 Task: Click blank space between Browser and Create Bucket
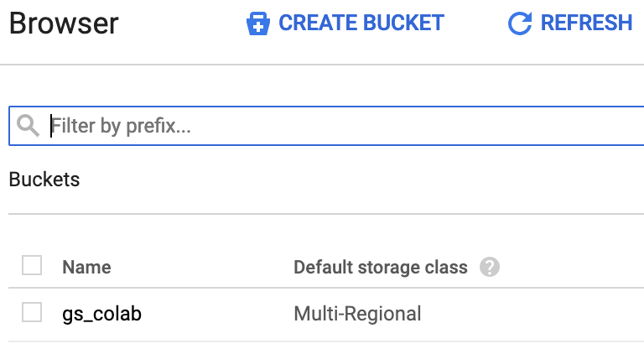[x=180, y=23]
